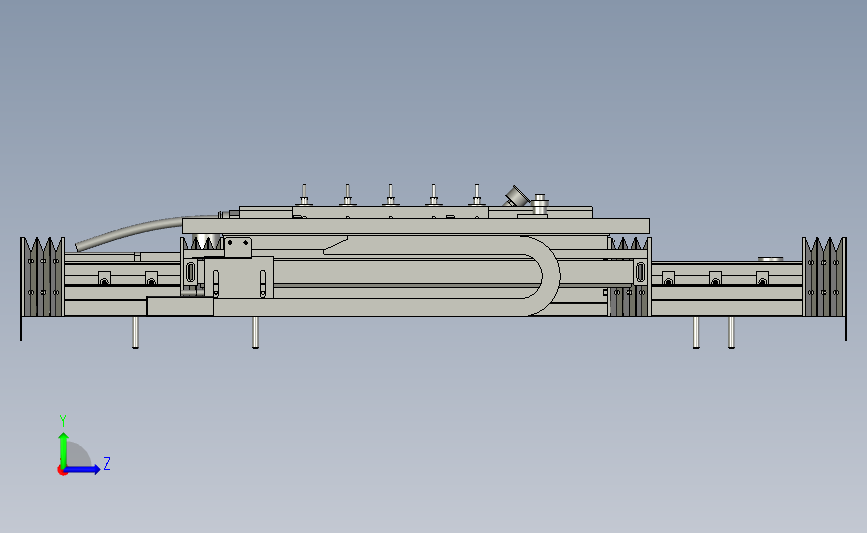The height and width of the screenshot is (533, 867).
Task: Select the far-left bellows cover
Action: [x=43, y=276]
